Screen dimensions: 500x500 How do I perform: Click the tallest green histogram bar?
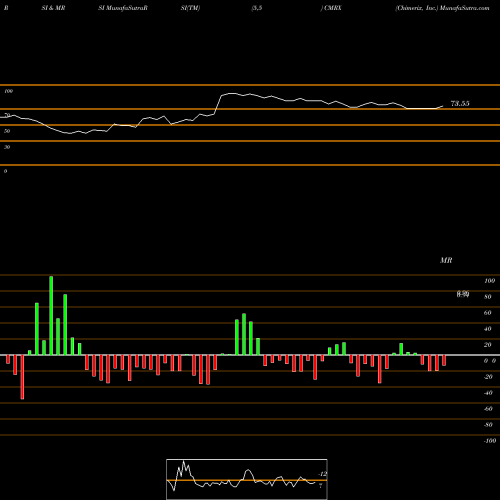51,315
